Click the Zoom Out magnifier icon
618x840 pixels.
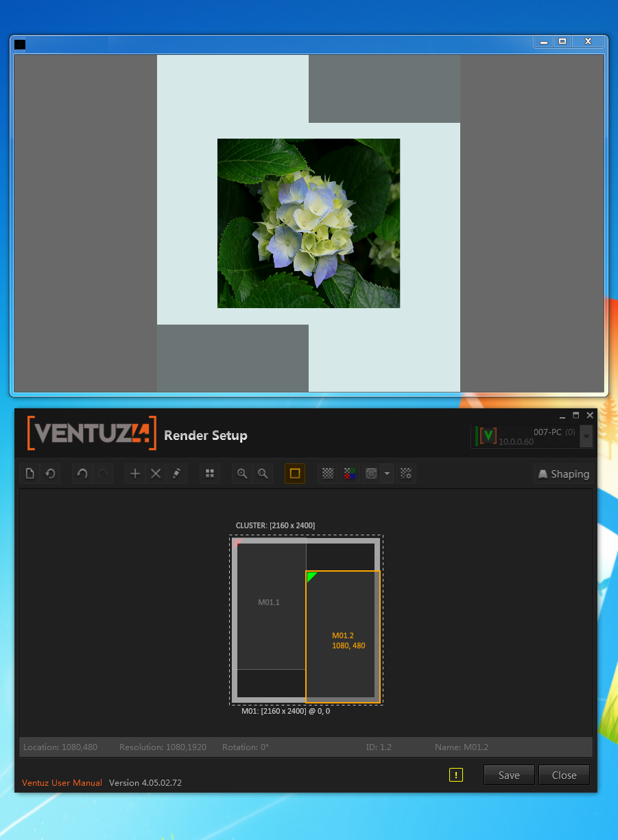(x=263, y=474)
